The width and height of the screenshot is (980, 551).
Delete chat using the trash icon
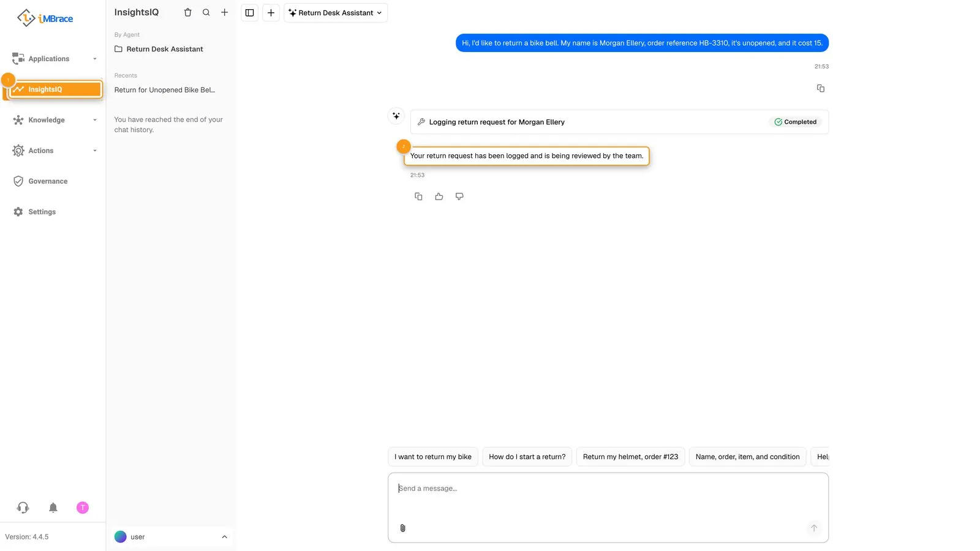pos(188,12)
